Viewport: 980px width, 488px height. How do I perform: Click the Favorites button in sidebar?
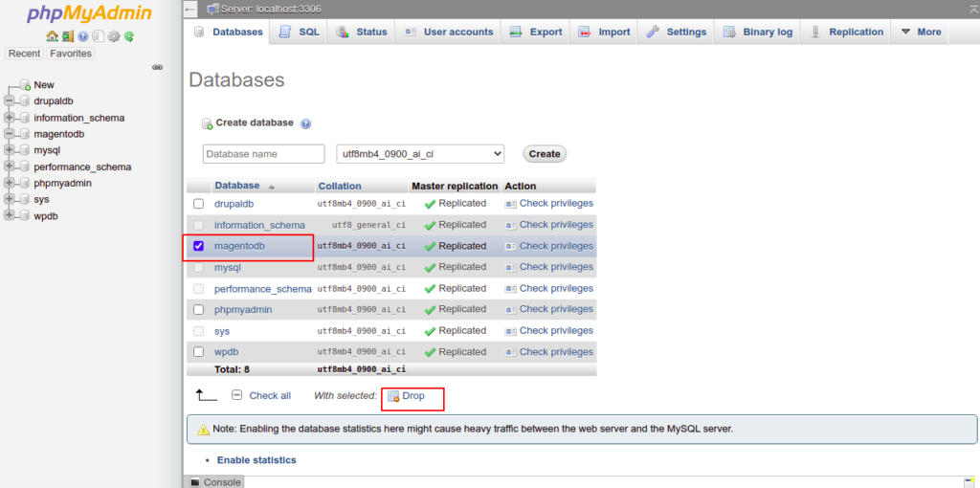pos(71,54)
